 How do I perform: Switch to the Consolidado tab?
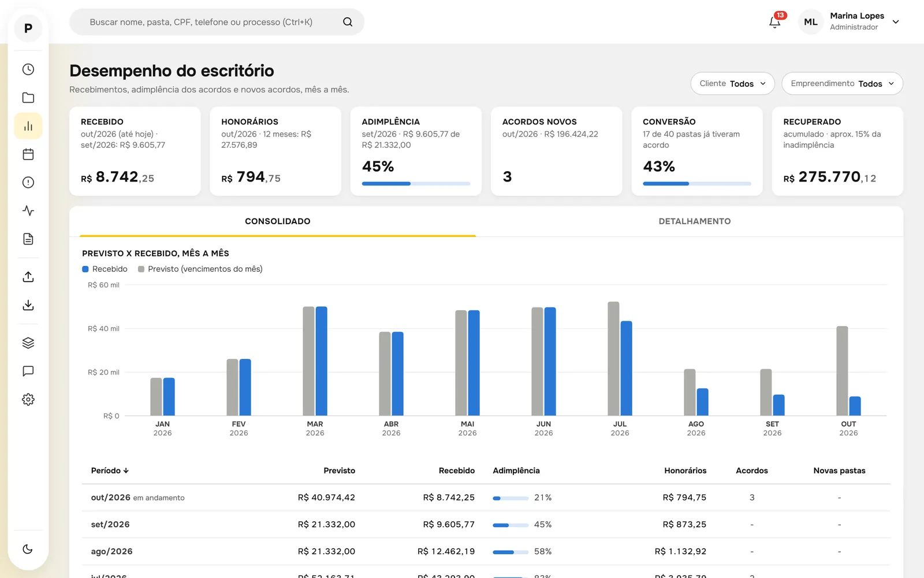click(x=278, y=221)
